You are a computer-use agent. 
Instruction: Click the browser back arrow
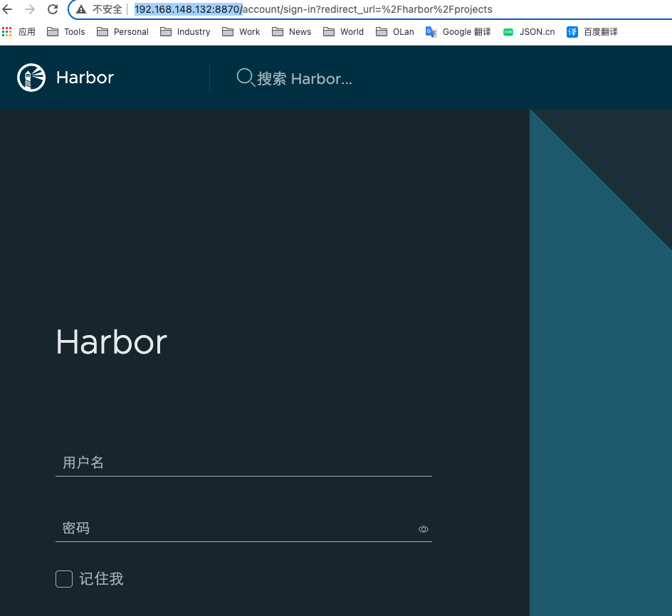point(8,9)
